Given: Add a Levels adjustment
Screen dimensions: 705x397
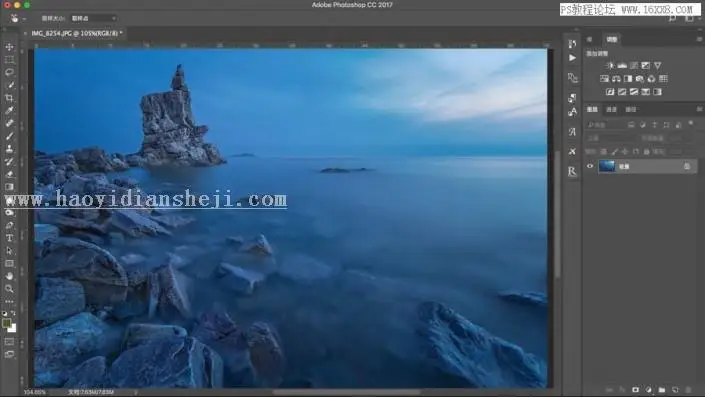Looking at the screenshot, I should pos(622,66).
